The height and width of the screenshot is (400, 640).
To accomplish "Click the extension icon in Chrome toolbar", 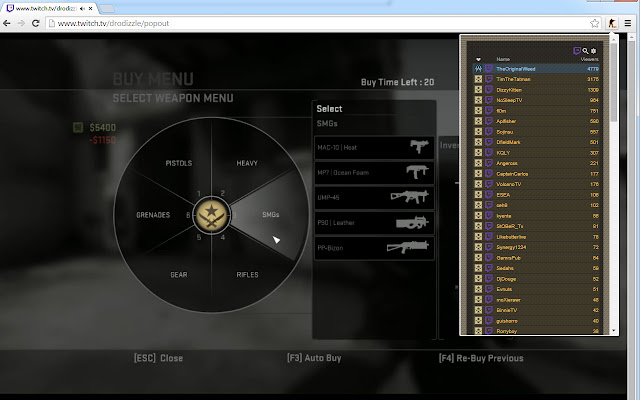I will (612, 23).
